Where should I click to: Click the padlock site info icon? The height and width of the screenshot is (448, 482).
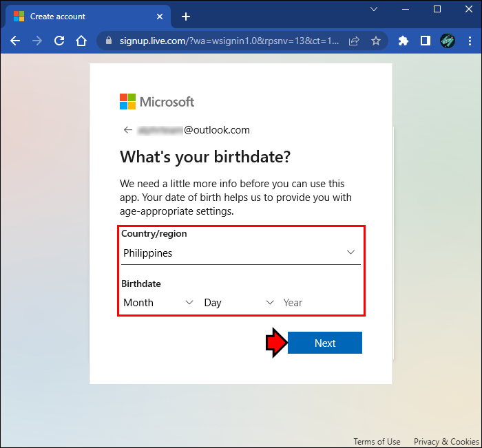[109, 41]
